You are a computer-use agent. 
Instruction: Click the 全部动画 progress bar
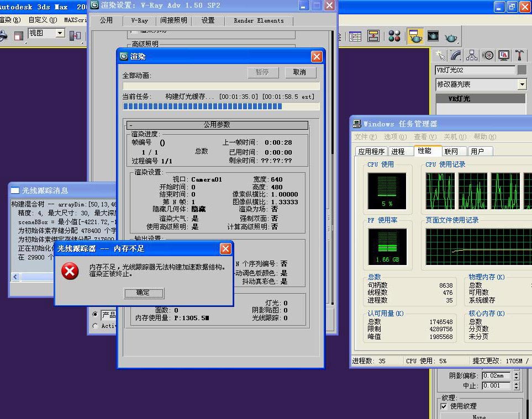[x=221, y=86]
